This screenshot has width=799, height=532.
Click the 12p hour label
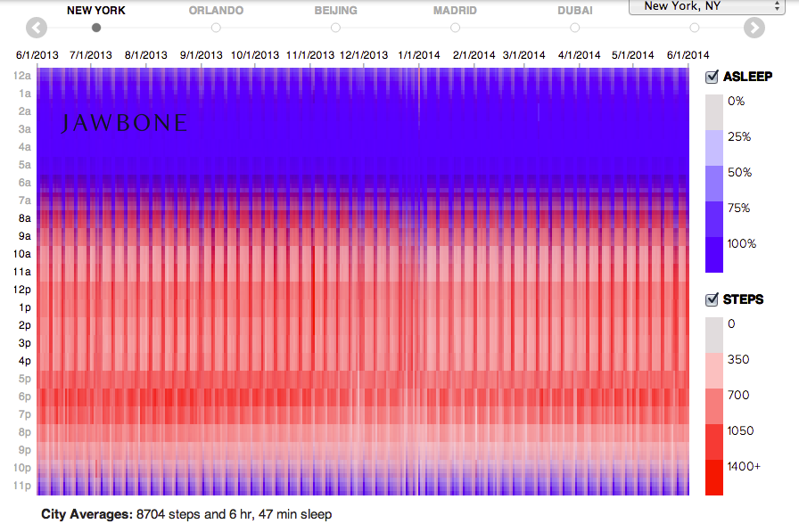(22, 290)
